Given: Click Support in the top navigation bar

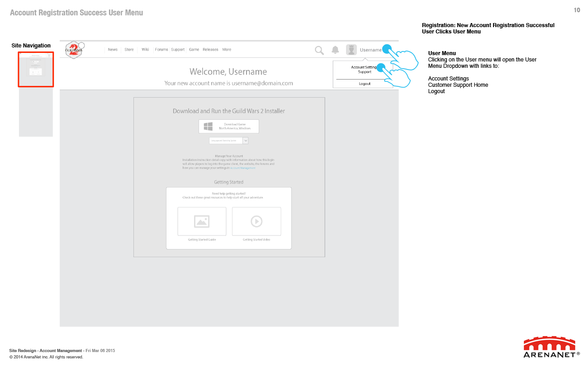Looking at the screenshot, I should pos(178,50).
